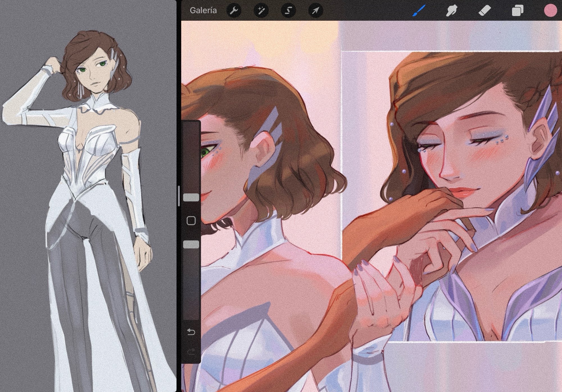Select the Brush tool

coord(419,11)
